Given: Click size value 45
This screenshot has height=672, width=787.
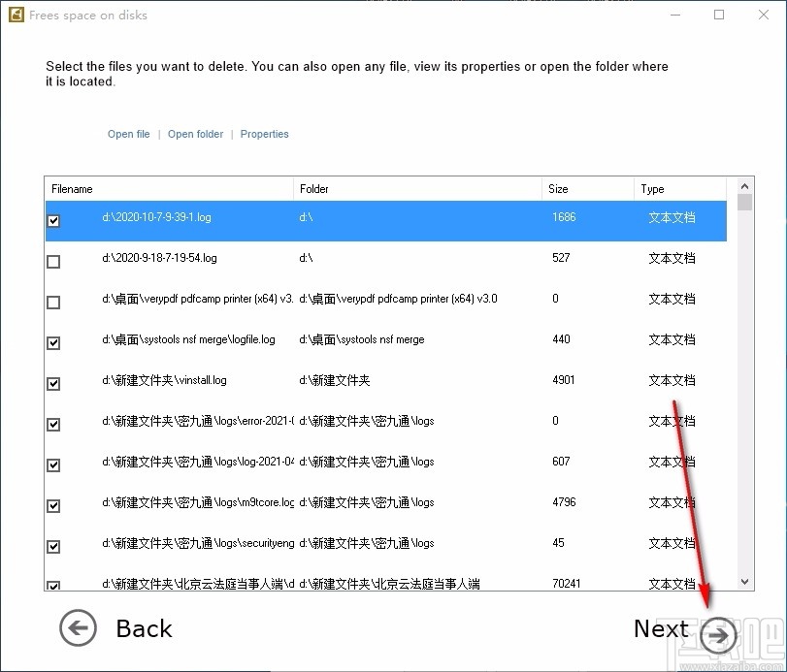Looking at the screenshot, I should tap(558, 543).
